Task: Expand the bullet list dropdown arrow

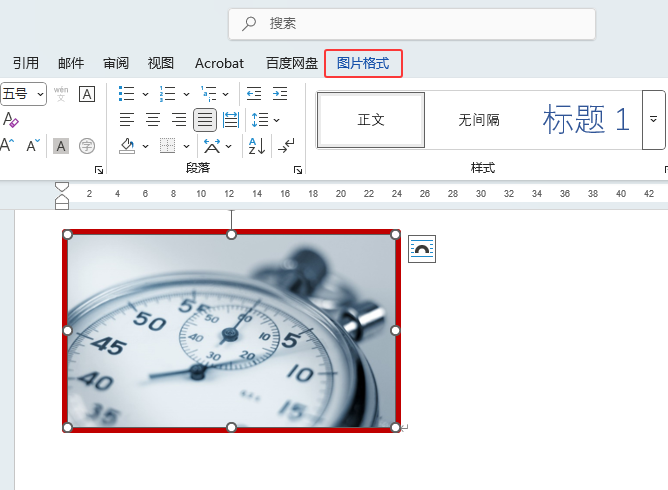Action: (x=145, y=94)
